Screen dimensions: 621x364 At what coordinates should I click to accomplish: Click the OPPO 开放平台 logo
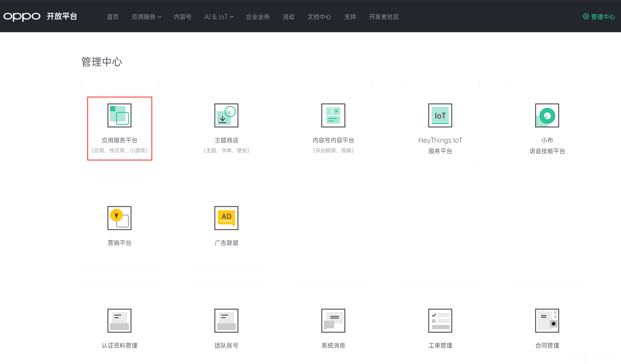point(40,17)
